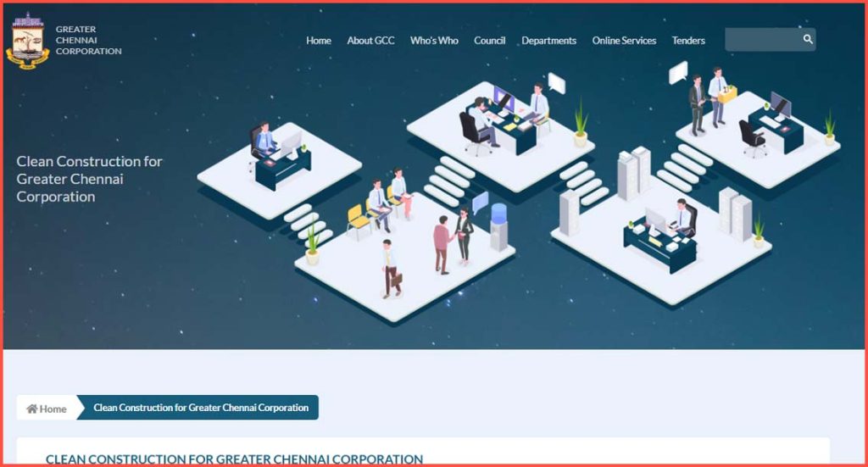Click the home icon in breadcrumb
The height and width of the screenshot is (467, 868).
click(32, 409)
